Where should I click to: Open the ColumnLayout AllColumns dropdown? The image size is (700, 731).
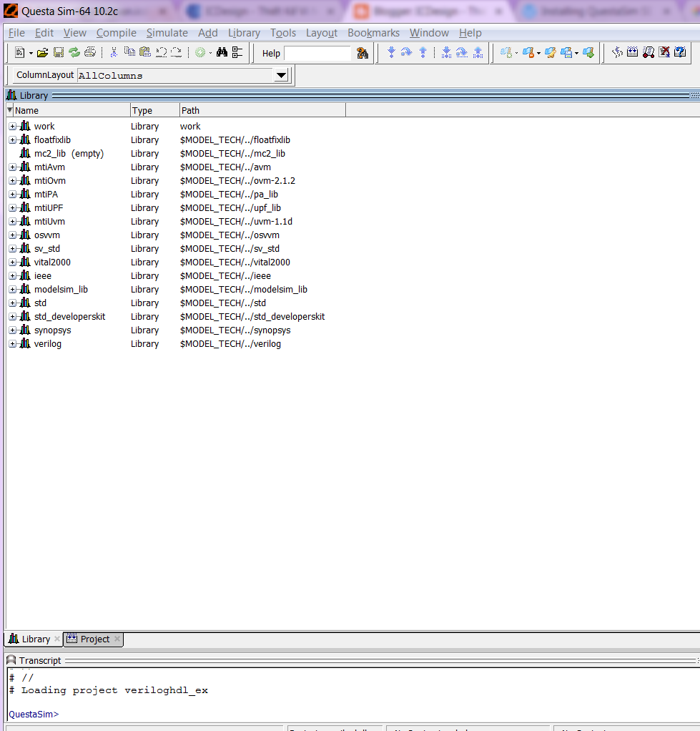[281, 75]
